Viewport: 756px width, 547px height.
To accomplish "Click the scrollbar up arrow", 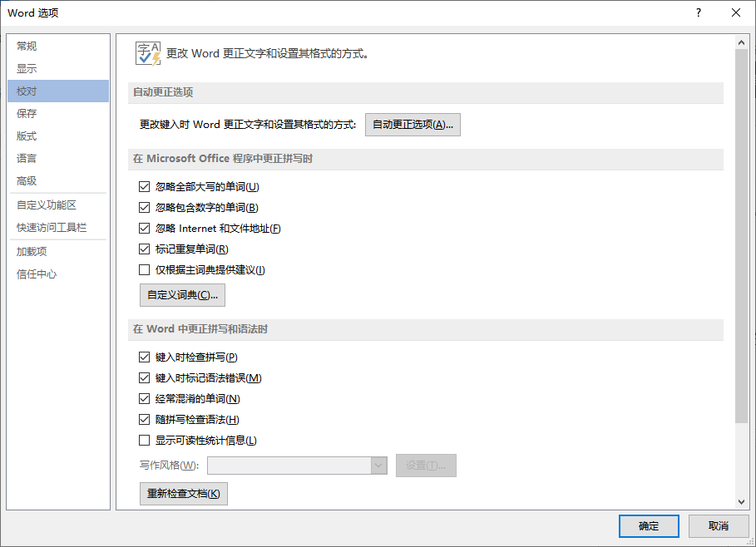I will tap(742, 42).
